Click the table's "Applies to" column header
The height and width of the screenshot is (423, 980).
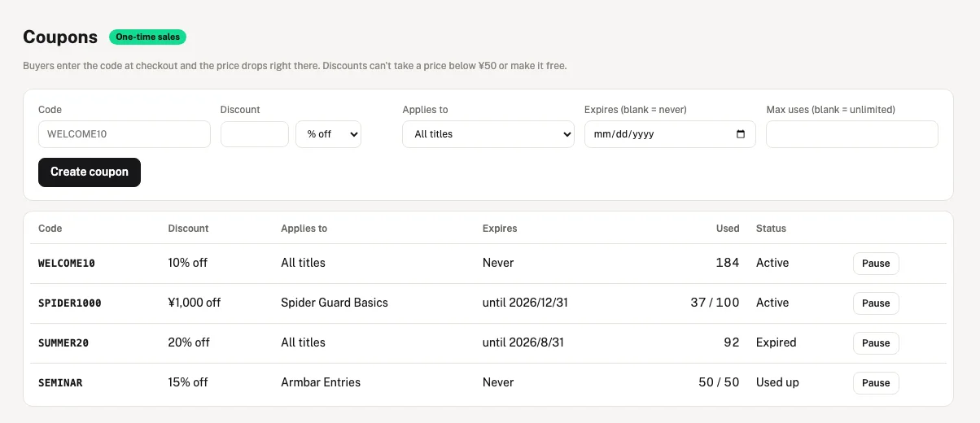304,229
